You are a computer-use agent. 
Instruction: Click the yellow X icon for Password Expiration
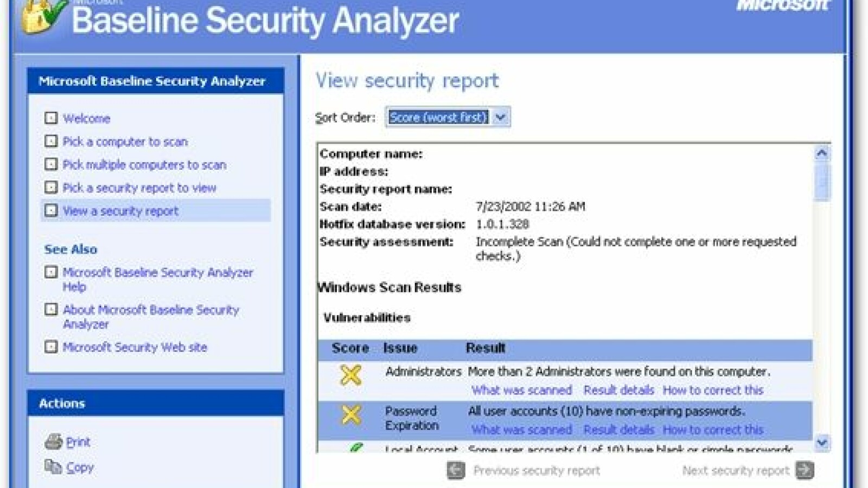pos(350,415)
